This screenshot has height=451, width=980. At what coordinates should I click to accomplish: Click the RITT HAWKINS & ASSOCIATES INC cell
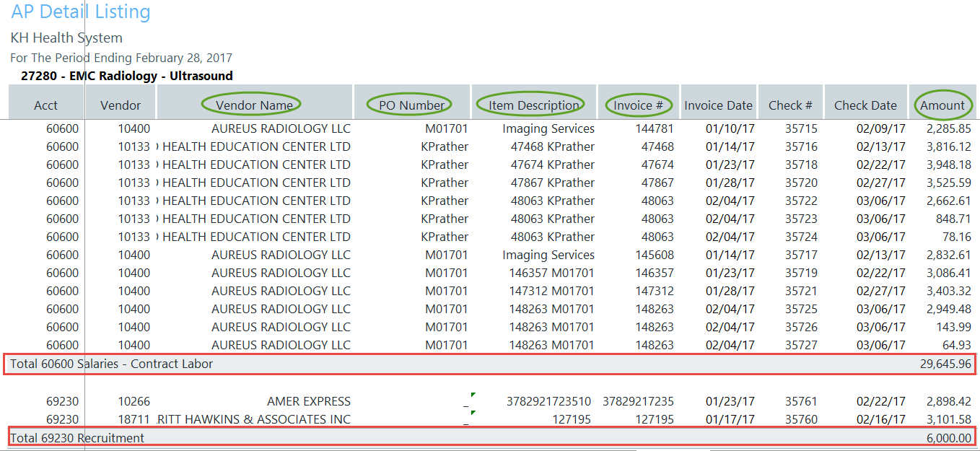tap(254, 419)
